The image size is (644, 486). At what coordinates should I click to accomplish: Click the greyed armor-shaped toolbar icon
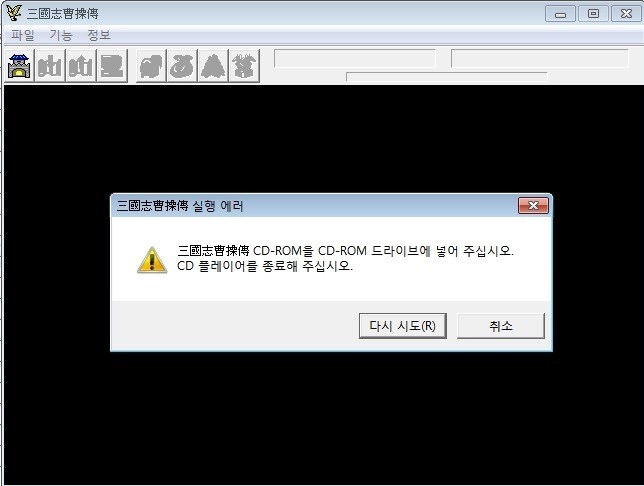[x=151, y=66]
